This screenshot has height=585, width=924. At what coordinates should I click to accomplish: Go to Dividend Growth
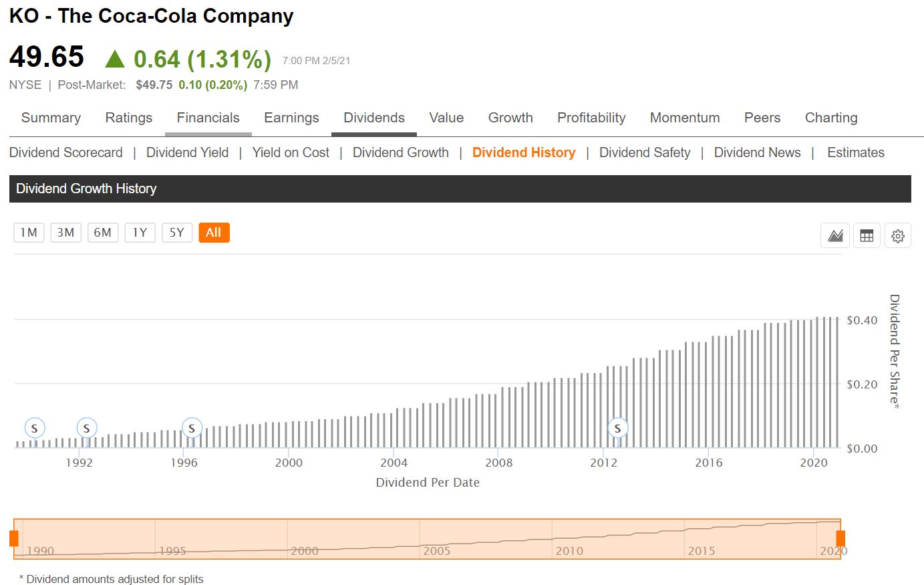[x=401, y=152]
